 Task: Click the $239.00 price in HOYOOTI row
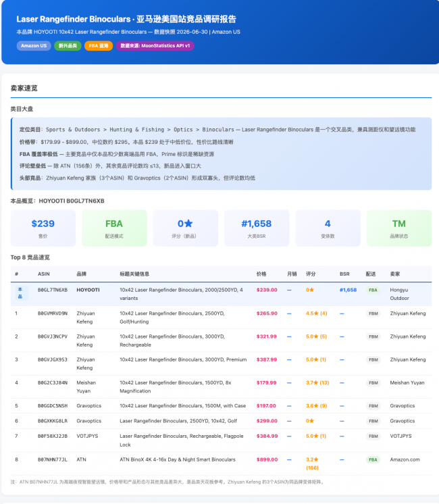tap(267, 290)
